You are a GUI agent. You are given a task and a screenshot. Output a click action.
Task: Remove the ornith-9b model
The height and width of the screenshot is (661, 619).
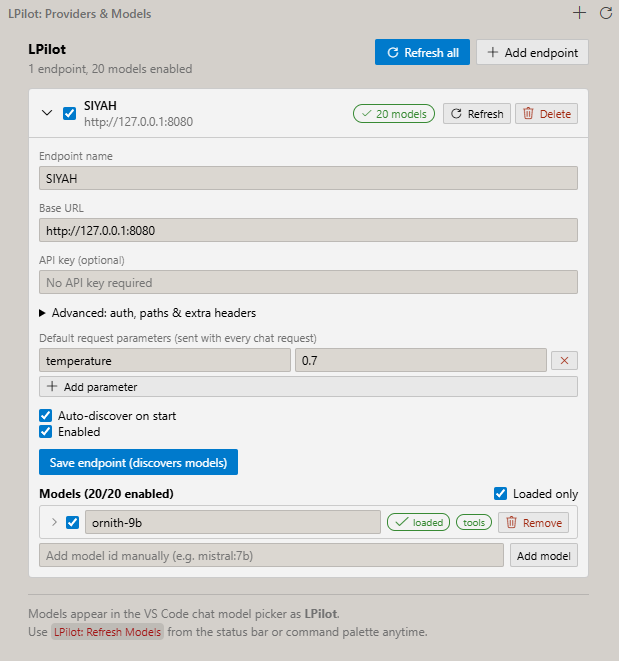coord(533,522)
